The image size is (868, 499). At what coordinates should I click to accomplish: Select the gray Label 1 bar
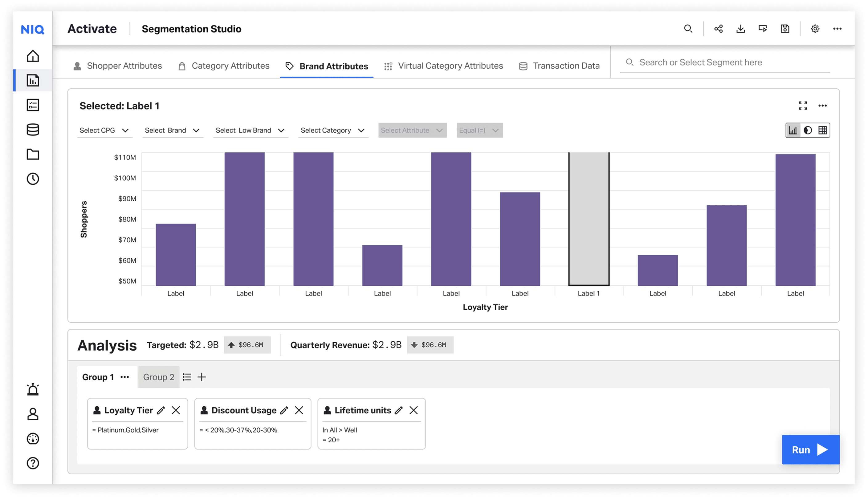coord(589,219)
